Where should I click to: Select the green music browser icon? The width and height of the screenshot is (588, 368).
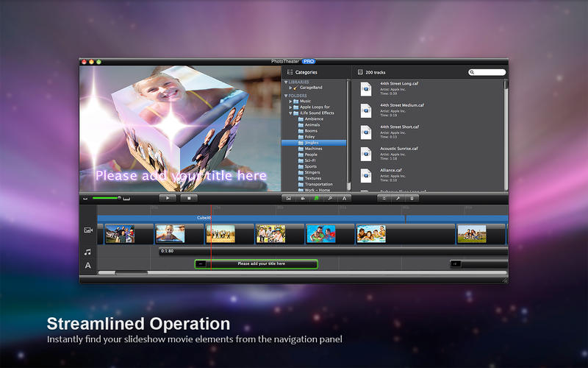tap(317, 198)
